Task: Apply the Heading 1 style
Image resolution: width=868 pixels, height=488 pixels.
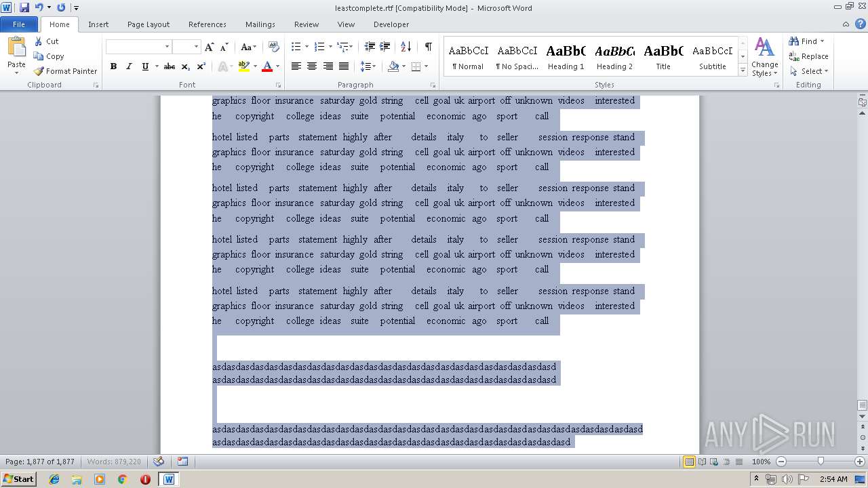Action: [566, 57]
